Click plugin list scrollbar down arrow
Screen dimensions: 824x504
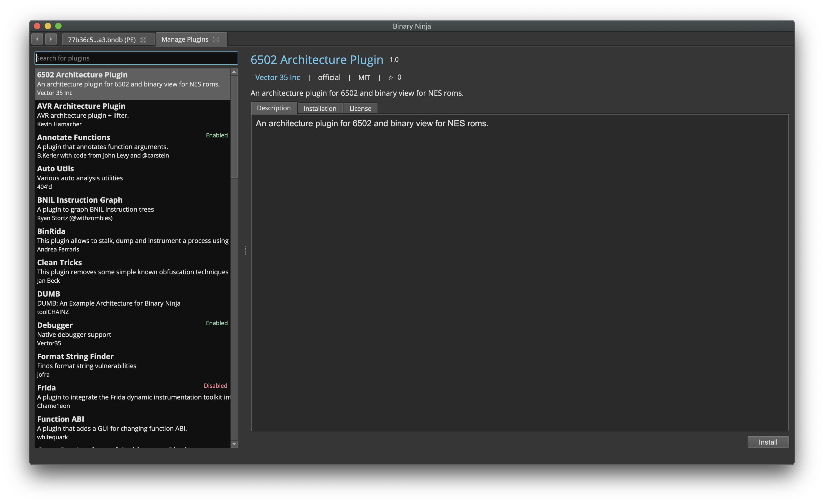[234, 444]
